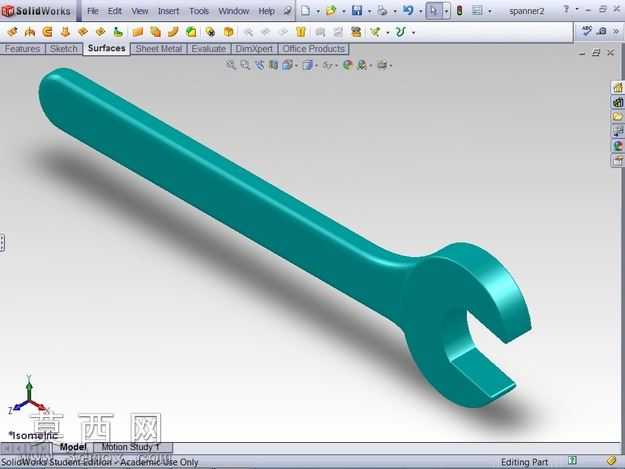
Task: Expand the Curves dropdown arrow
Action: point(413,32)
